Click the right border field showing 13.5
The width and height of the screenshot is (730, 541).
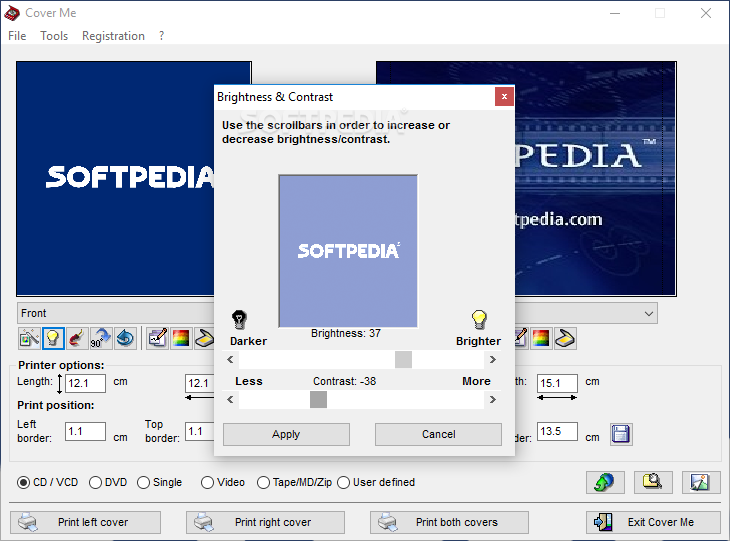point(557,431)
